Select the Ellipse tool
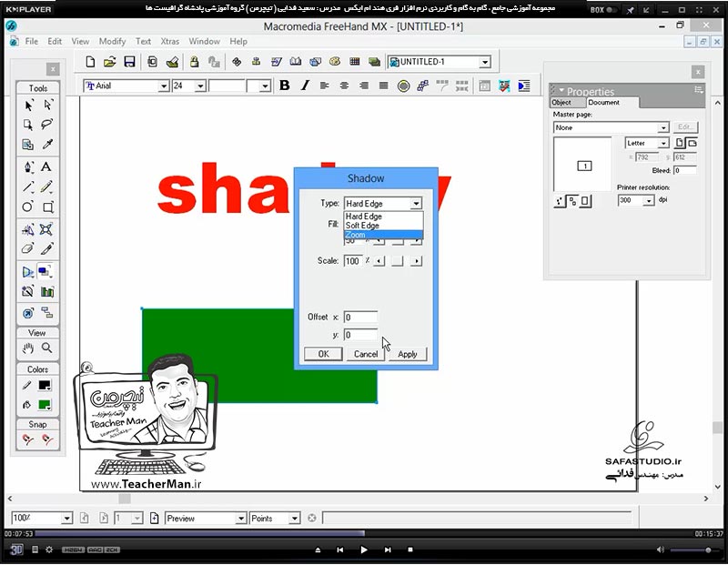This screenshot has width=728, height=565. 28,207
